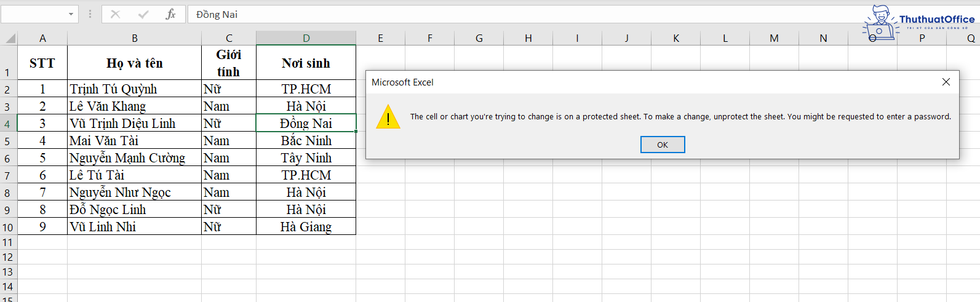This screenshot has width=980, height=302.
Task: Select cell Vũ Trịnh Diệu Linh
Action: coord(135,123)
